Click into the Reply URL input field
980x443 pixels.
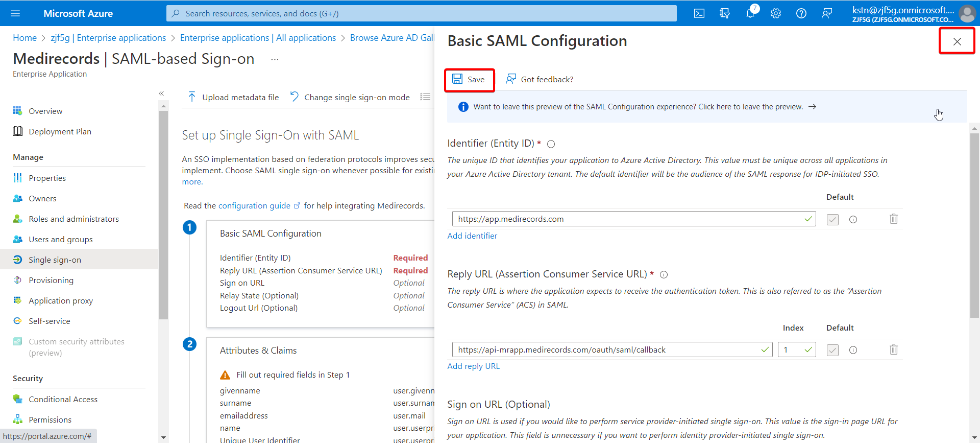(612, 349)
